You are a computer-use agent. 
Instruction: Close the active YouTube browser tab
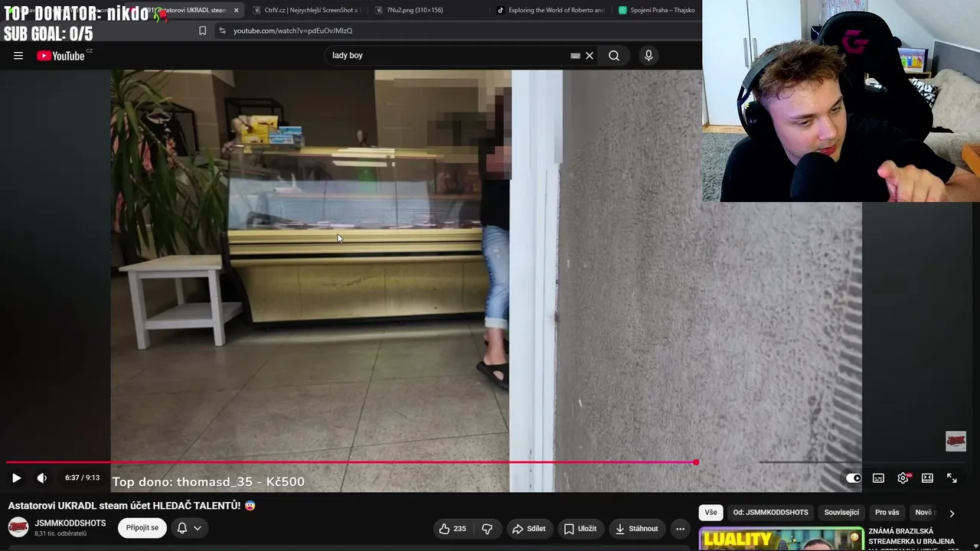(236, 10)
